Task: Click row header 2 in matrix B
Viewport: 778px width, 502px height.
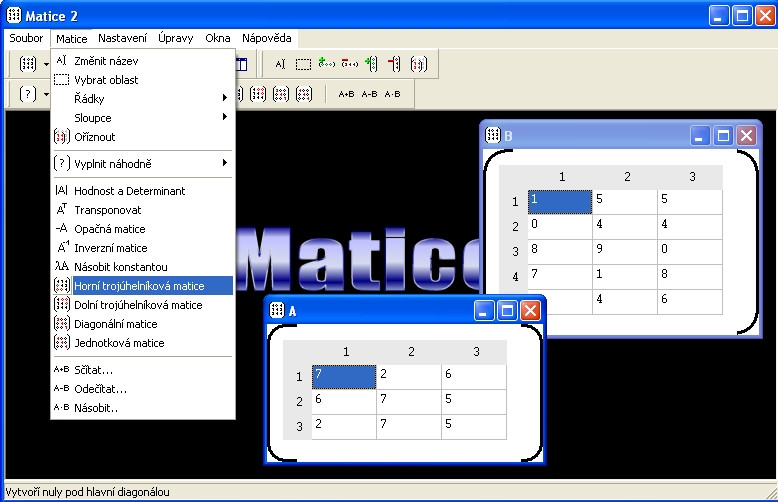Action: pos(515,227)
